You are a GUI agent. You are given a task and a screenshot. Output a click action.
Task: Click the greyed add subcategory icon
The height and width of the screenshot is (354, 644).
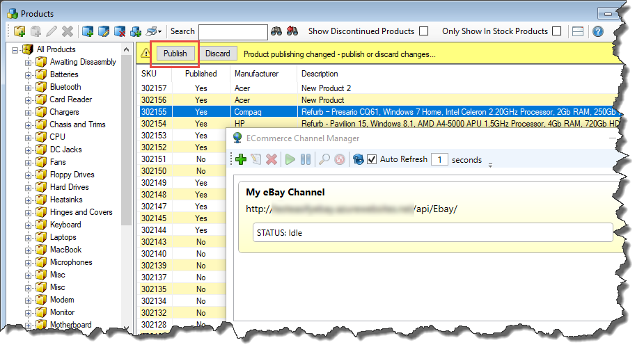tap(36, 31)
